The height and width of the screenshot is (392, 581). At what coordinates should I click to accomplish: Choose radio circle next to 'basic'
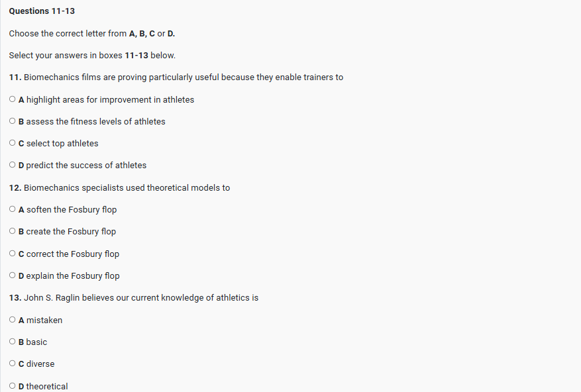tap(13, 342)
